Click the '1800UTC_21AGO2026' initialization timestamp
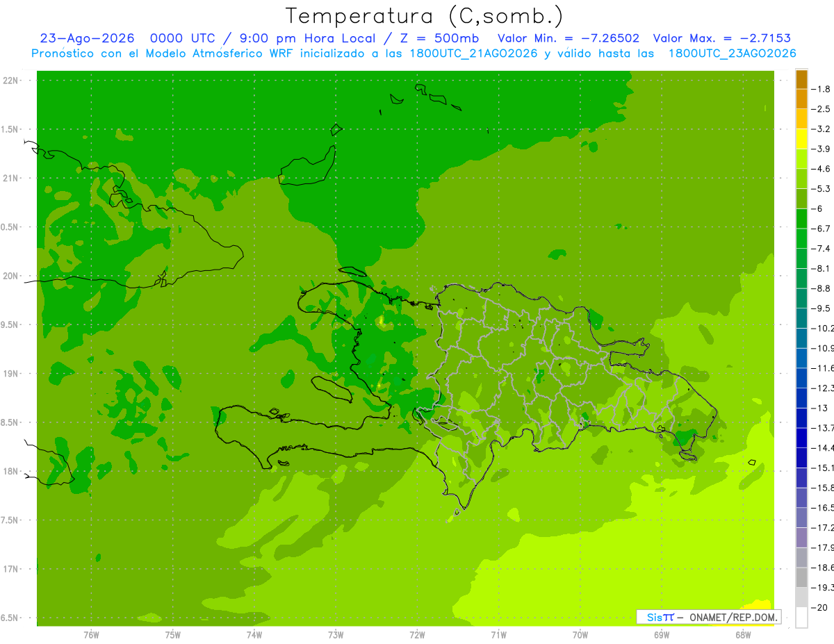This screenshot has height=644, width=834. pos(472,53)
